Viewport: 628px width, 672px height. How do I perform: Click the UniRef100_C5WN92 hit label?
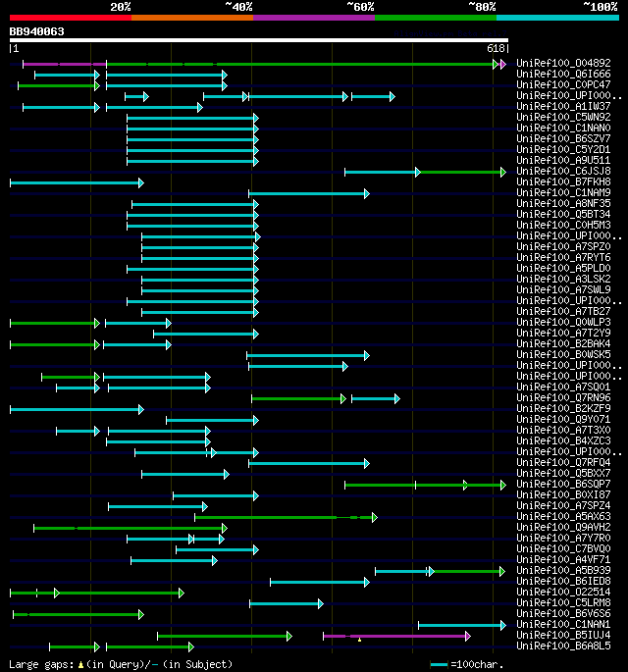(x=563, y=117)
